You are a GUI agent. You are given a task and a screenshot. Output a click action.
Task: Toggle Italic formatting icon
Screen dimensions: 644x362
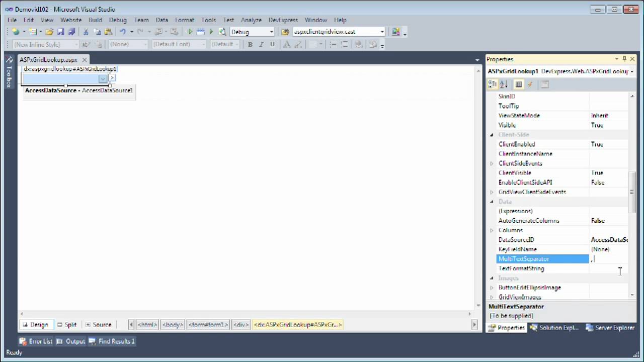coord(261,44)
